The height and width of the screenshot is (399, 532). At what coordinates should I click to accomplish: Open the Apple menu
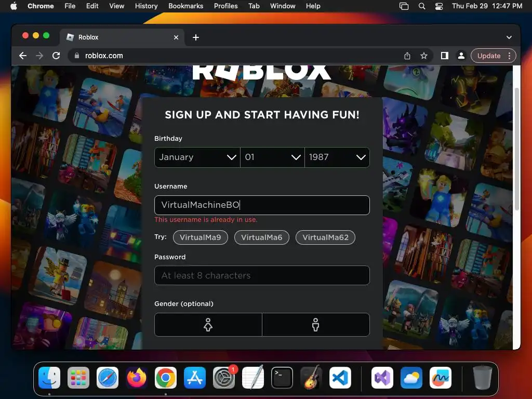coord(14,6)
